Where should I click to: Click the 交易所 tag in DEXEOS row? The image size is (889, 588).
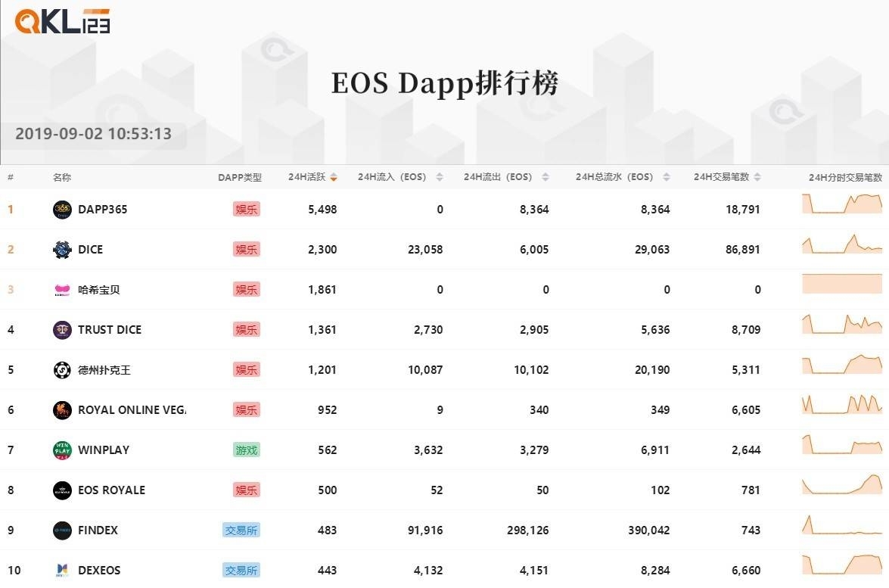pyautogui.click(x=241, y=571)
